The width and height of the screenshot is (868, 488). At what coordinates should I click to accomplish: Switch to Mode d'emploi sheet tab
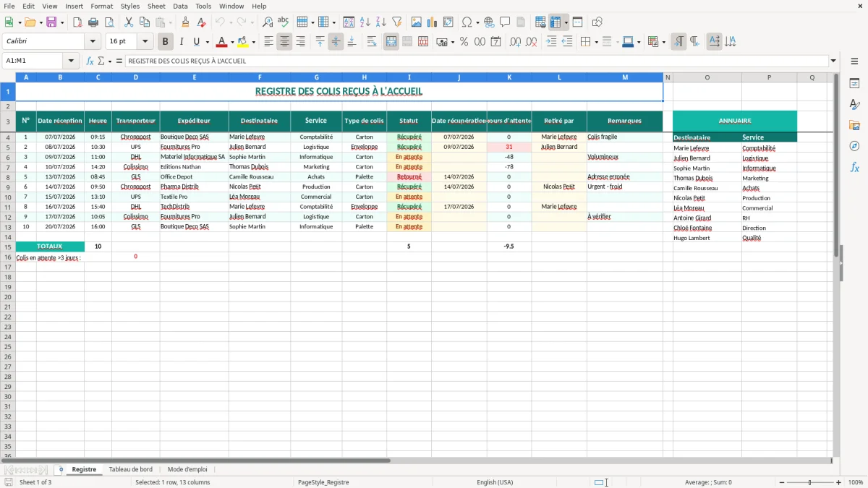click(187, 469)
